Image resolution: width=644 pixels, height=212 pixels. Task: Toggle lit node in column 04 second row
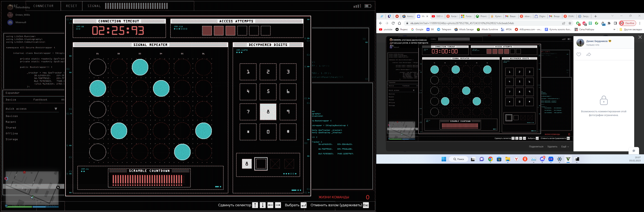click(161, 88)
